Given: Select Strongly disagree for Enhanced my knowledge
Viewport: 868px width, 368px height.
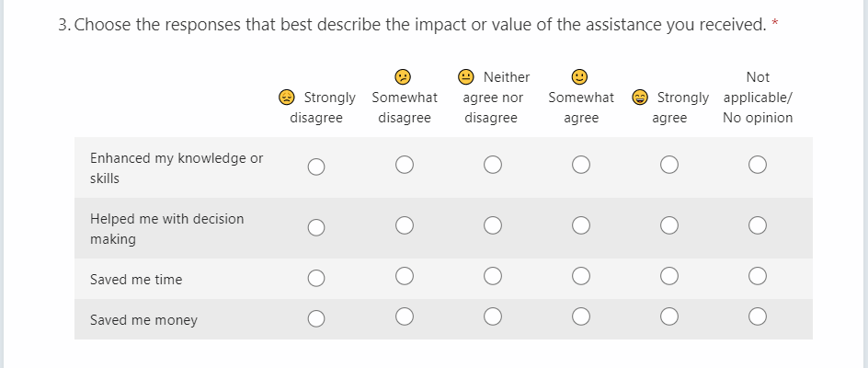Looking at the screenshot, I should click(316, 167).
